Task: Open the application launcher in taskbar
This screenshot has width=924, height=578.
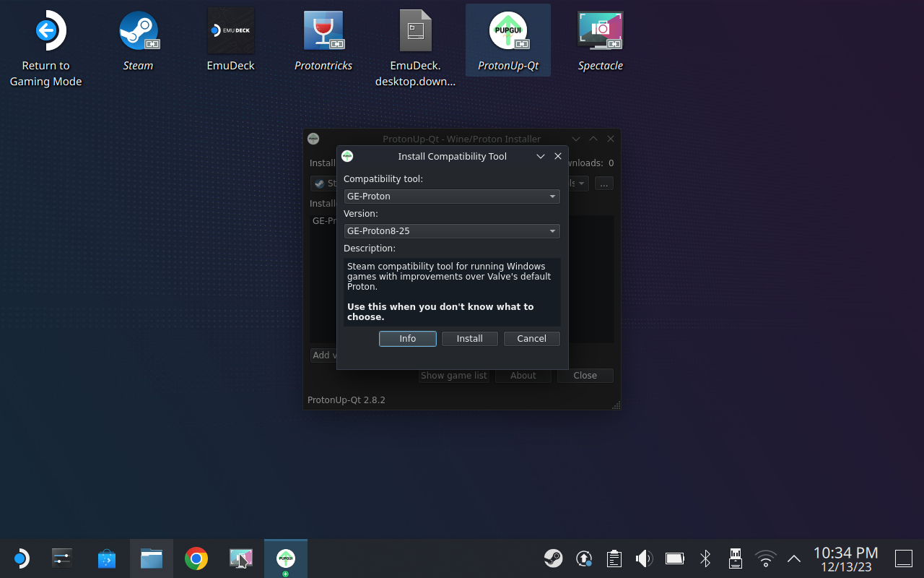Action: pyautogui.click(x=21, y=558)
